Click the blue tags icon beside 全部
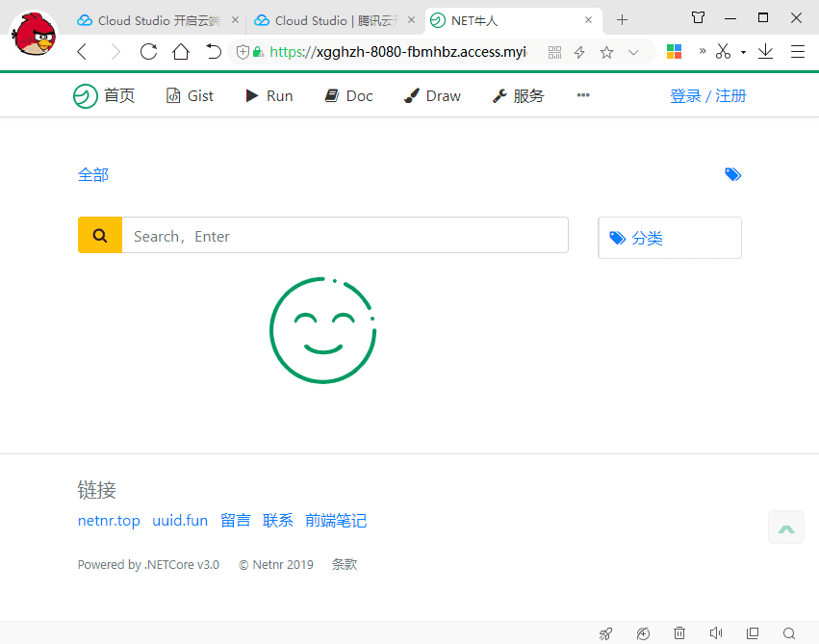 (x=732, y=174)
